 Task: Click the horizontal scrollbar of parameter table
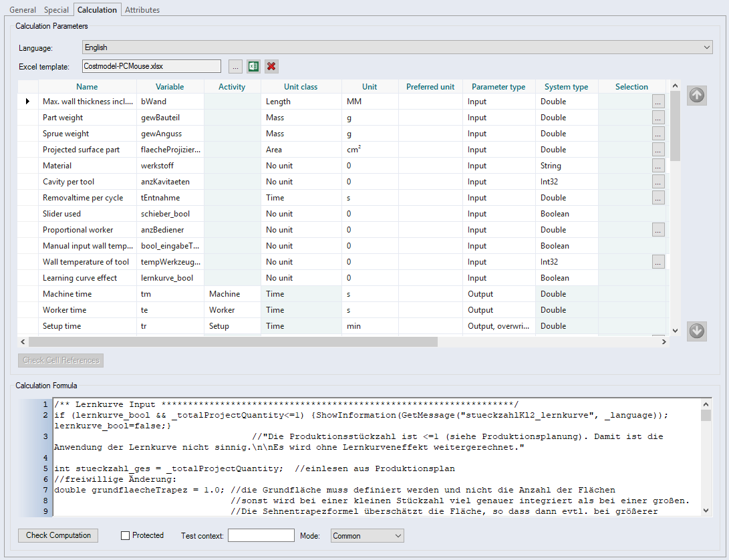[x=233, y=342]
